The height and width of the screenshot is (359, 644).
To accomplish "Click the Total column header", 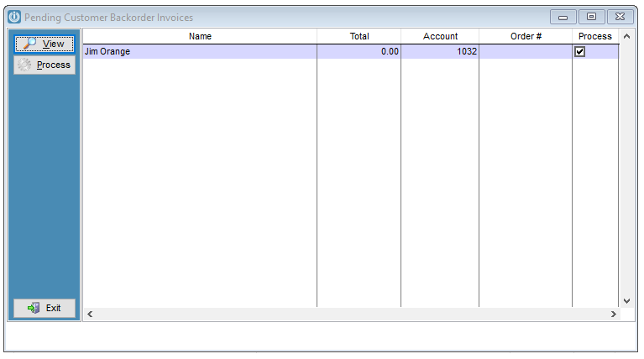I will click(359, 36).
